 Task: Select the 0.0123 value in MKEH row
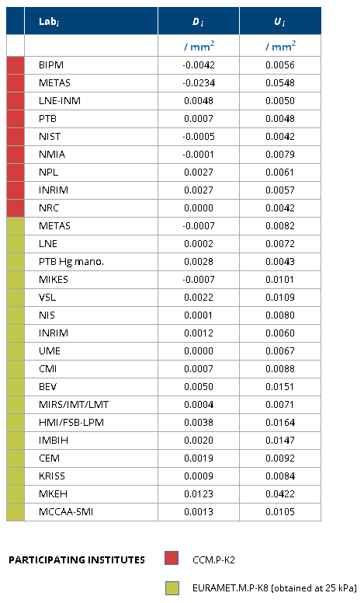click(x=199, y=493)
